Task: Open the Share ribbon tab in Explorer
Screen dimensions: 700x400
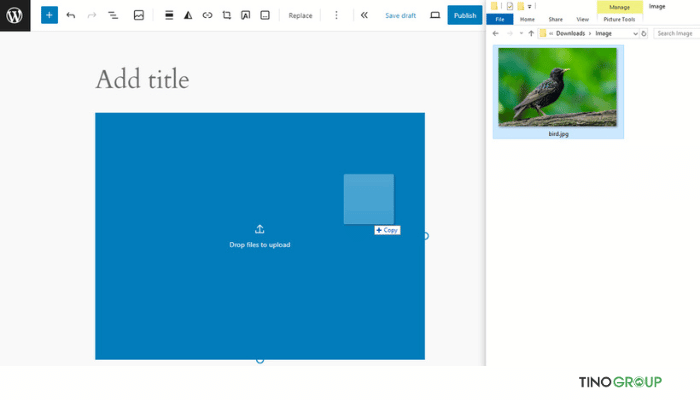Action: coord(555,19)
